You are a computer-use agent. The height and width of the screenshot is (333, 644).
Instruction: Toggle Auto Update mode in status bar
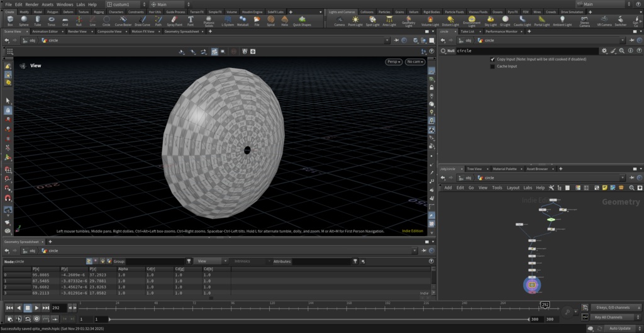pyautogui.click(x=619, y=329)
